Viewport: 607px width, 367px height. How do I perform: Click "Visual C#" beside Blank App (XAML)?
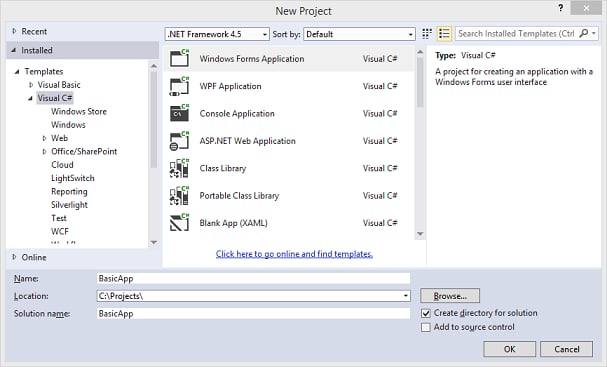380,223
